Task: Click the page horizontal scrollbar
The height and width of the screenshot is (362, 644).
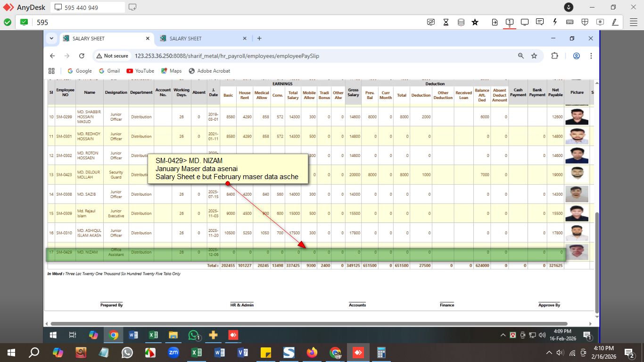Action: 309,324
